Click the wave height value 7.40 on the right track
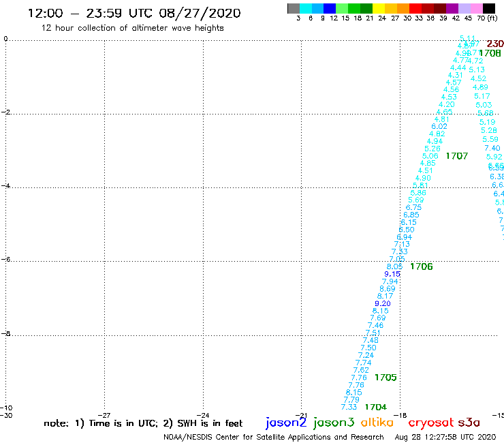This screenshot has height=443, width=504. (x=492, y=149)
